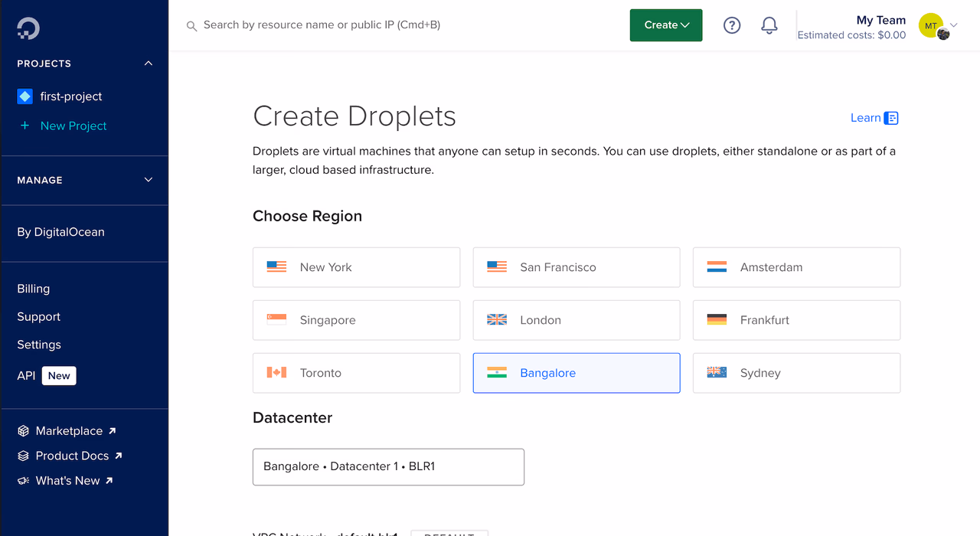Screen dimensions: 980x536
Task: Go to Billing
Action: coord(34,289)
